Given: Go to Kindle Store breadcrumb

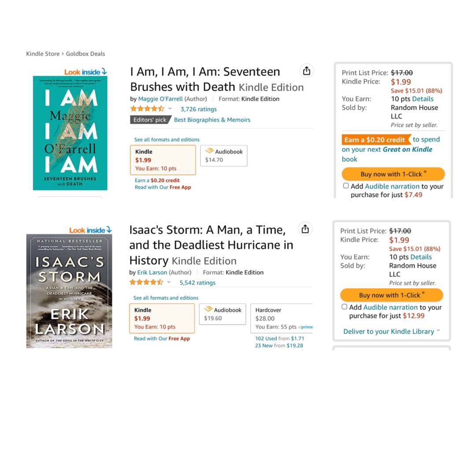Looking at the screenshot, I should point(43,54).
